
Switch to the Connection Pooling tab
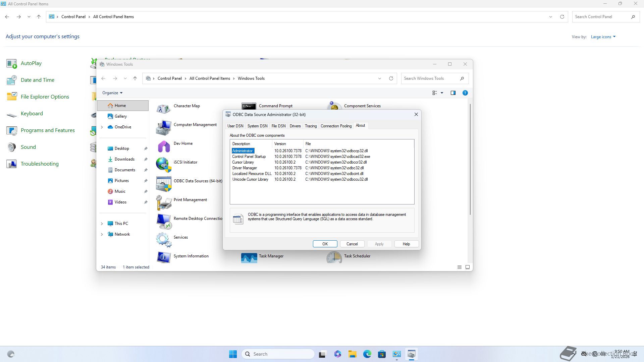point(336,126)
